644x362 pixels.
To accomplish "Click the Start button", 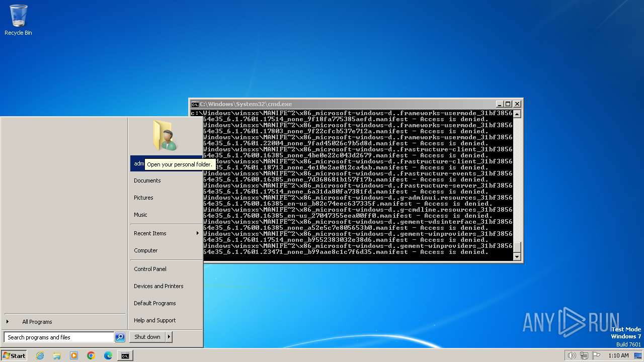I will (14, 355).
